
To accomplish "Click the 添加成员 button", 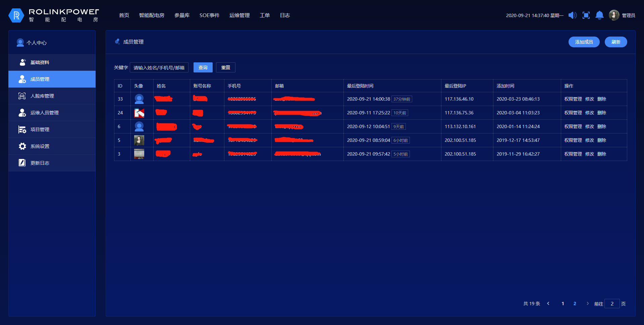I will tap(584, 42).
